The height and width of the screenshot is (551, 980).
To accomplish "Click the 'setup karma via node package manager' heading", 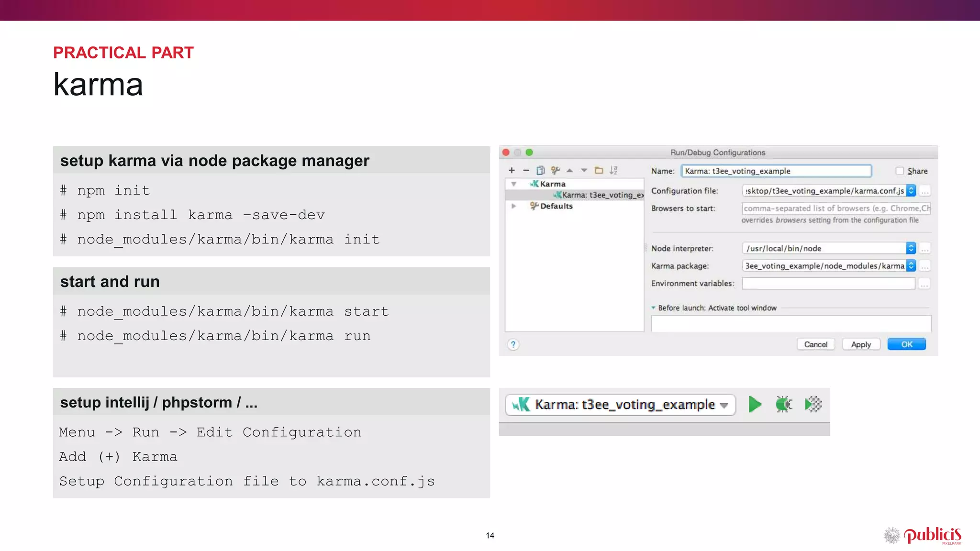I will pos(215,161).
